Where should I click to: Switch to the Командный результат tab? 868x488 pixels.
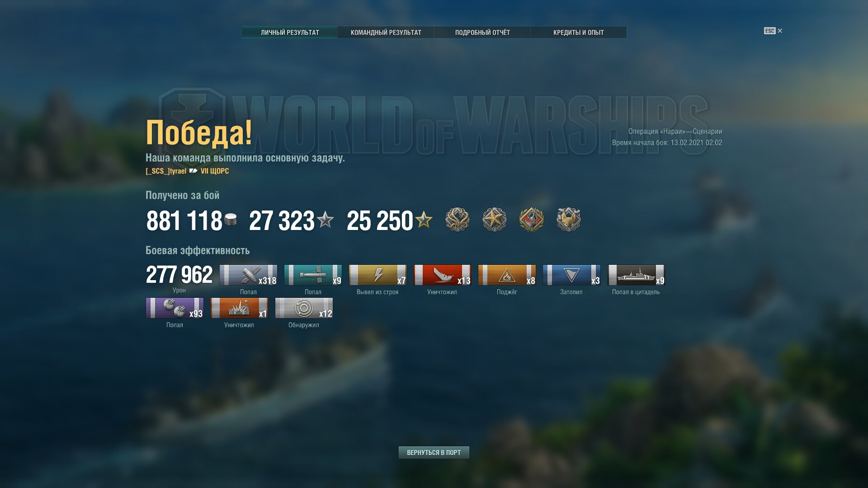click(x=386, y=33)
